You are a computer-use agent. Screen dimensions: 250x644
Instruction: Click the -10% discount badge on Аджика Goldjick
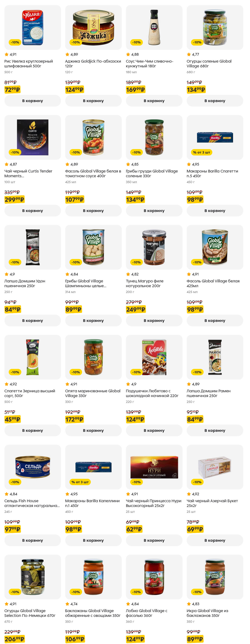(76, 42)
